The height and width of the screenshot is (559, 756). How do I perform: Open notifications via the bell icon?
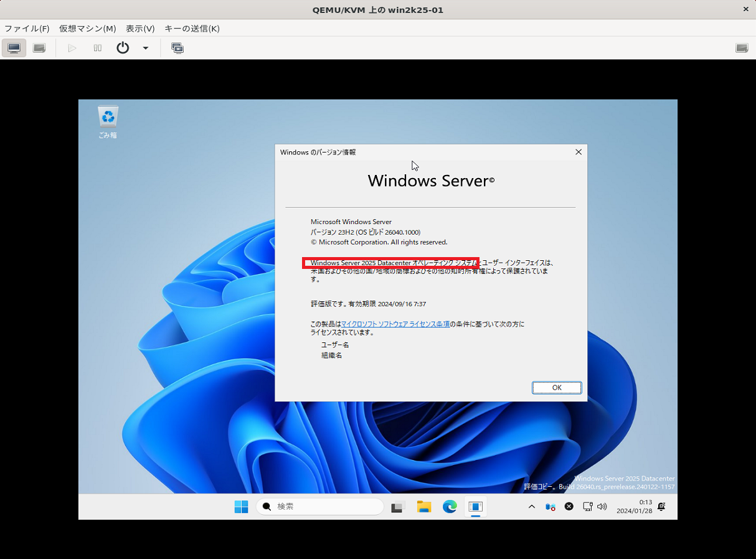pyautogui.click(x=661, y=507)
